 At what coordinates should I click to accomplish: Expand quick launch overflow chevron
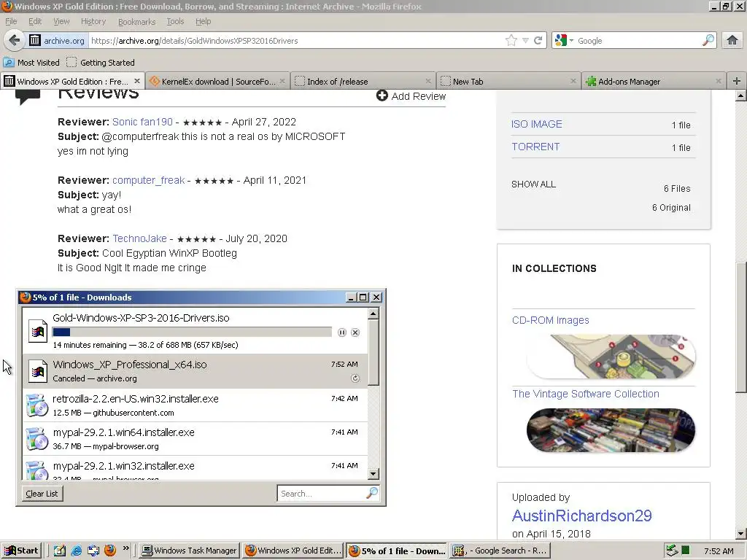(x=125, y=548)
